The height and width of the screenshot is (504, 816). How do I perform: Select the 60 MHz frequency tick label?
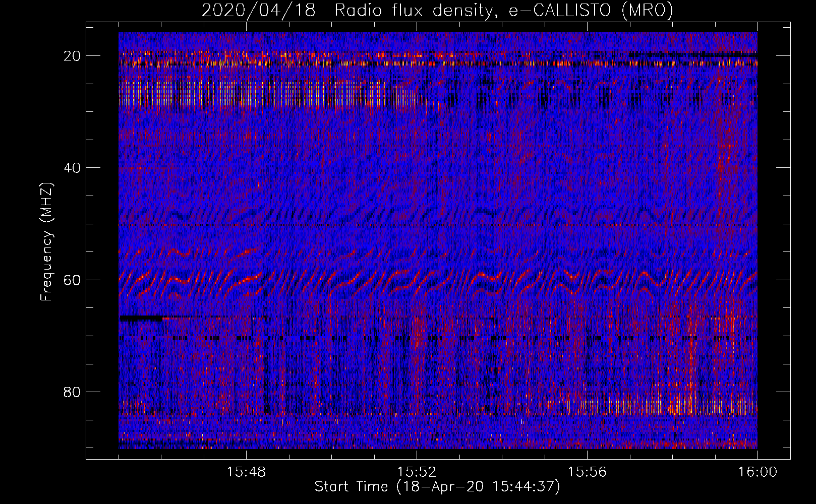(73, 279)
